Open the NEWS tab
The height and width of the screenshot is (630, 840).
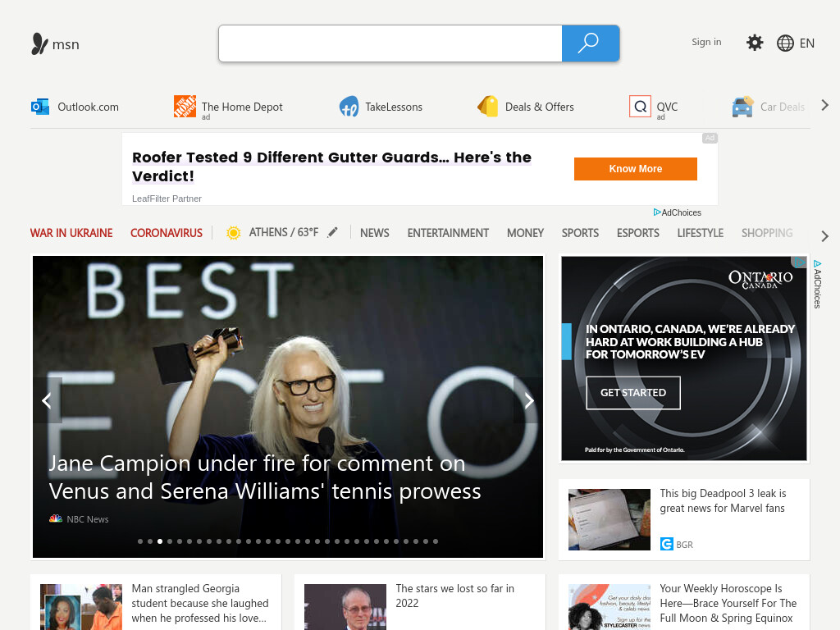374,233
